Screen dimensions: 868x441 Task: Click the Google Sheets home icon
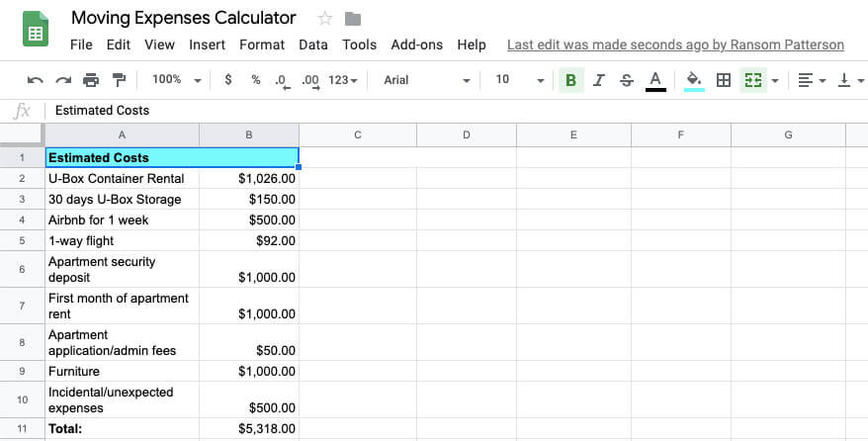click(36, 29)
